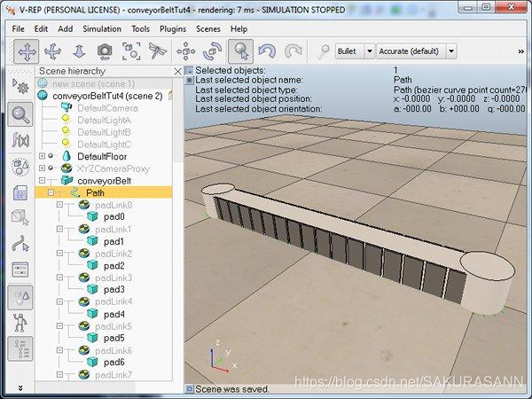Select DefaultFloor in the hierarchy
Viewport: 532px width, 399px height.
102,156
